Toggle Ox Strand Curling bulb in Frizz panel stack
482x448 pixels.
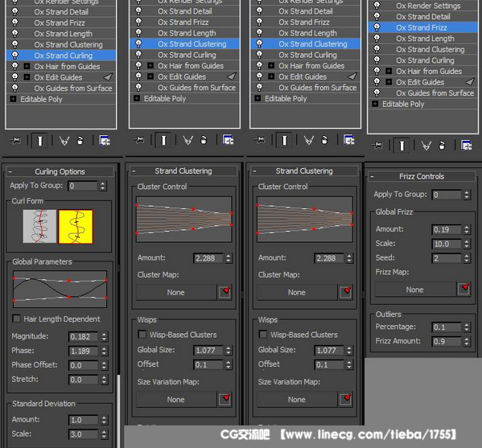point(377,60)
